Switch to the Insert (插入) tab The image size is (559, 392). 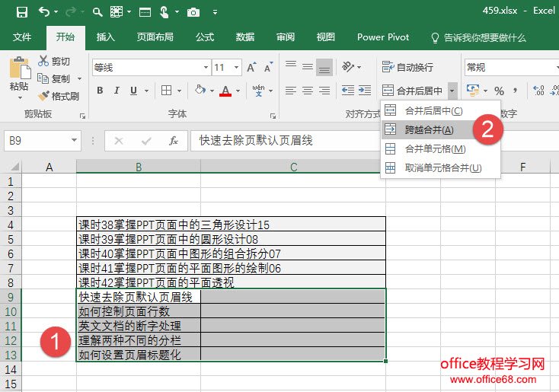[x=106, y=37]
